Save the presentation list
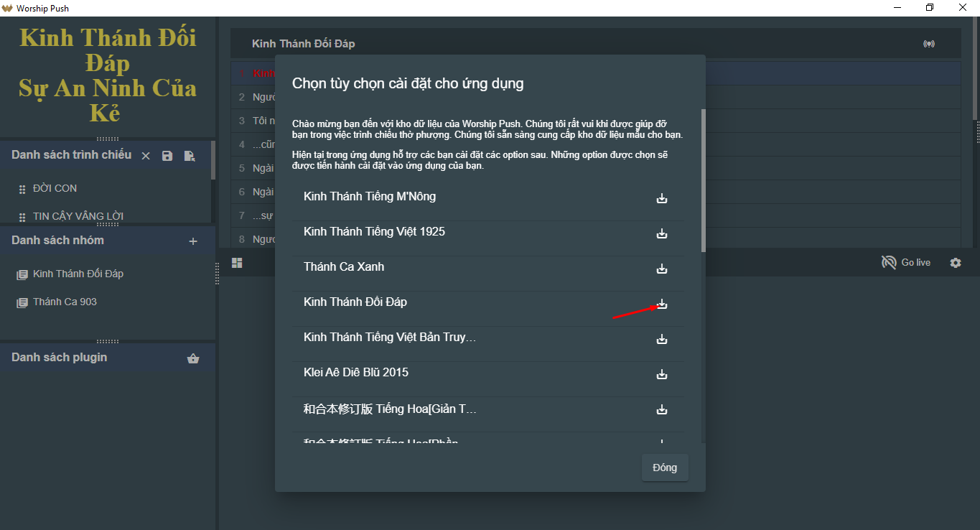 click(x=167, y=156)
